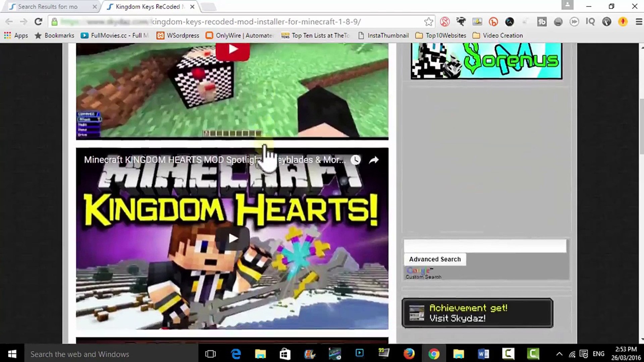The image size is (644, 362).
Task: Open the Apps bookmarks shortcut
Action: [16, 36]
